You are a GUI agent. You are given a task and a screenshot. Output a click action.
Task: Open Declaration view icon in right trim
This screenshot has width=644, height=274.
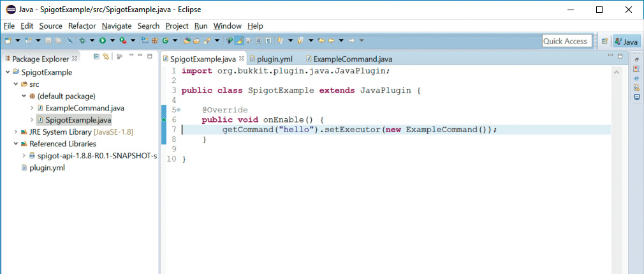coord(636,88)
